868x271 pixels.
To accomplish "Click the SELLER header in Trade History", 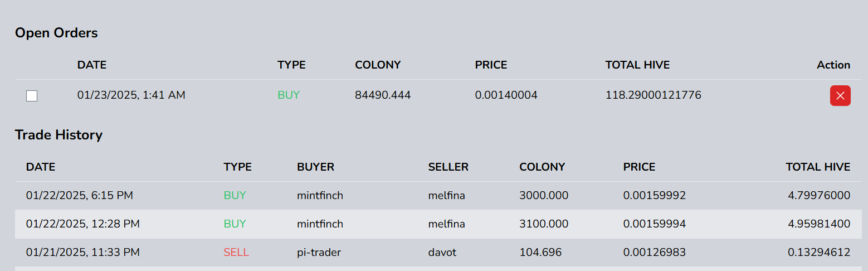I will click(448, 167).
